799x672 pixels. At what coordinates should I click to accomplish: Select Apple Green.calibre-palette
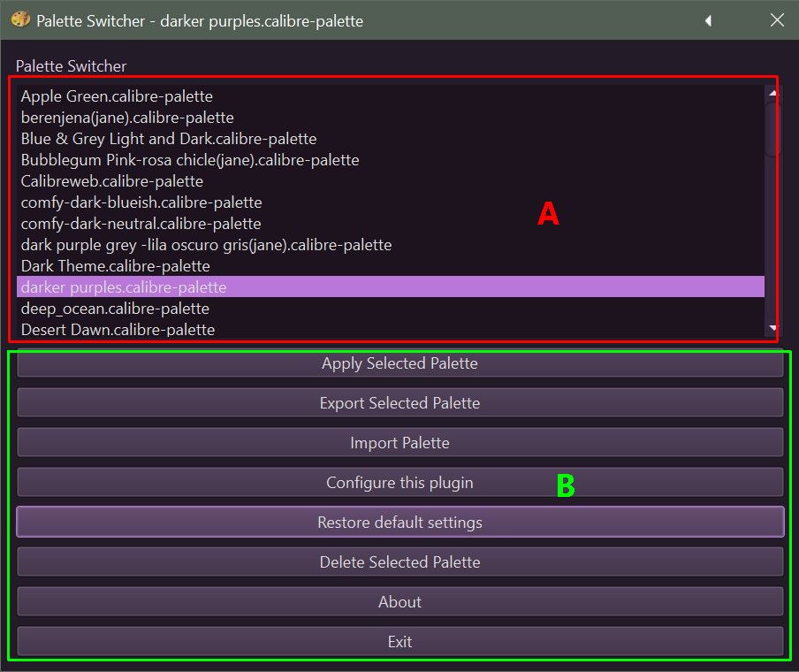point(391,96)
